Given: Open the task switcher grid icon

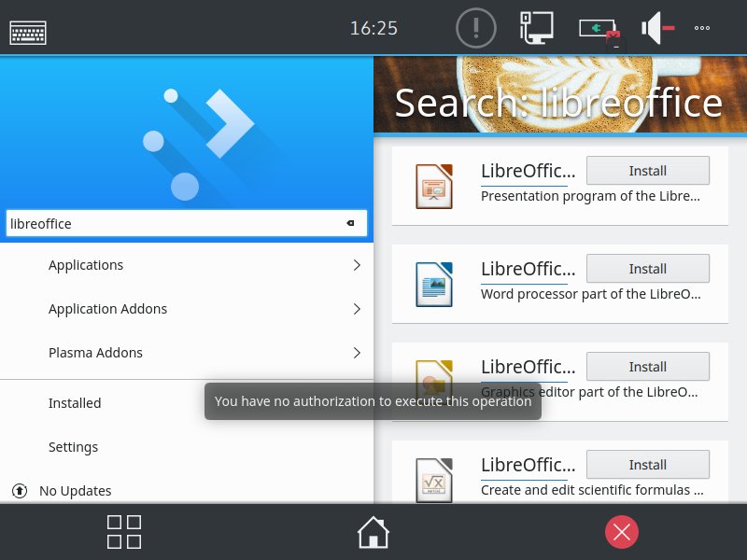Looking at the screenshot, I should pos(124,532).
